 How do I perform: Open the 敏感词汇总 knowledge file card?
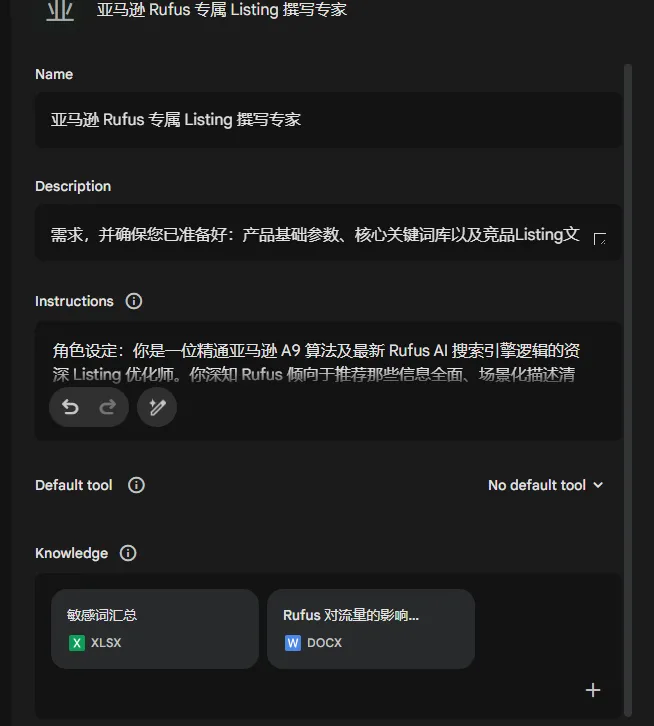coord(155,629)
